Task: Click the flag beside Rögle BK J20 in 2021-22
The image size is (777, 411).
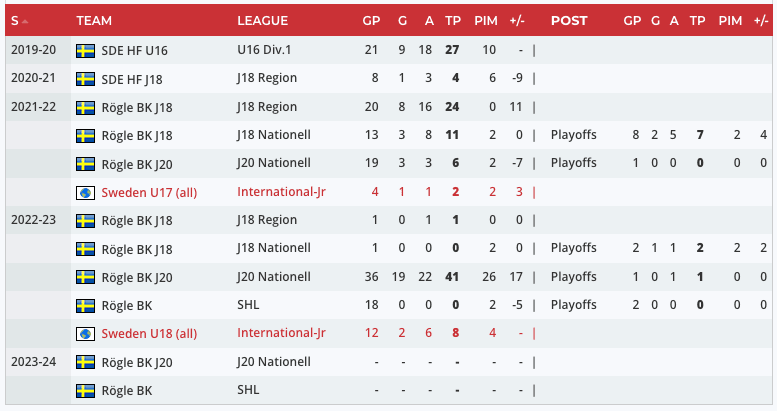Action: pos(85,164)
